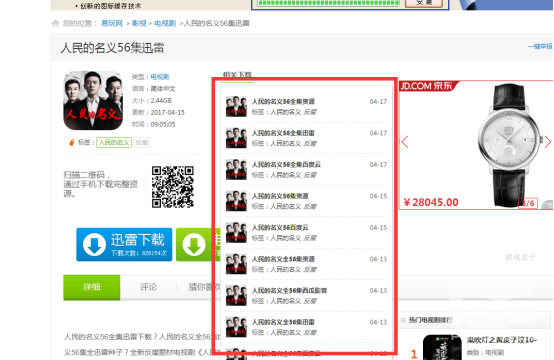Click the 一键举报 report link
This screenshot has height=360, width=554.
[x=540, y=46]
